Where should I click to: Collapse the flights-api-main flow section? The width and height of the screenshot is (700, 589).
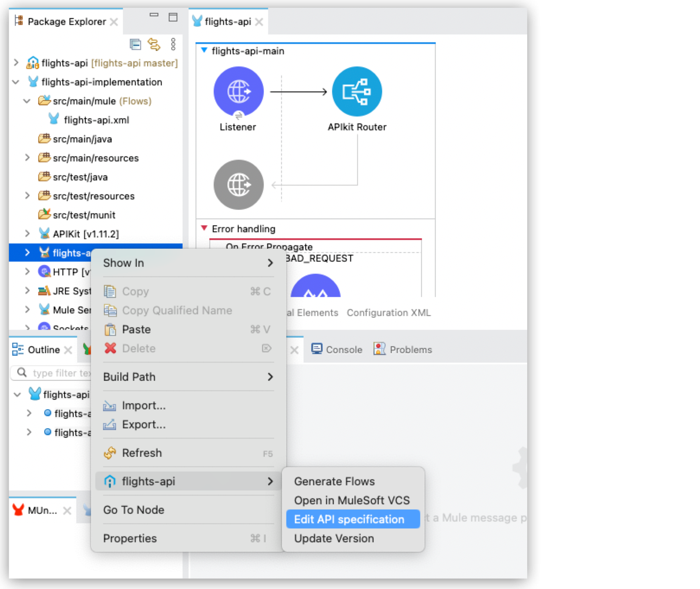tap(204, 50)
